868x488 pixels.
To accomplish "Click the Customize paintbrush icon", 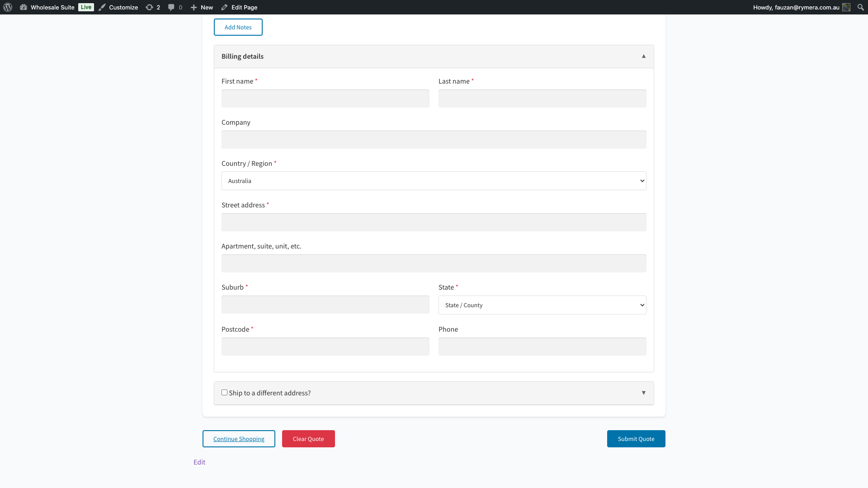I will pyautogui.click(x=102, y=7).
